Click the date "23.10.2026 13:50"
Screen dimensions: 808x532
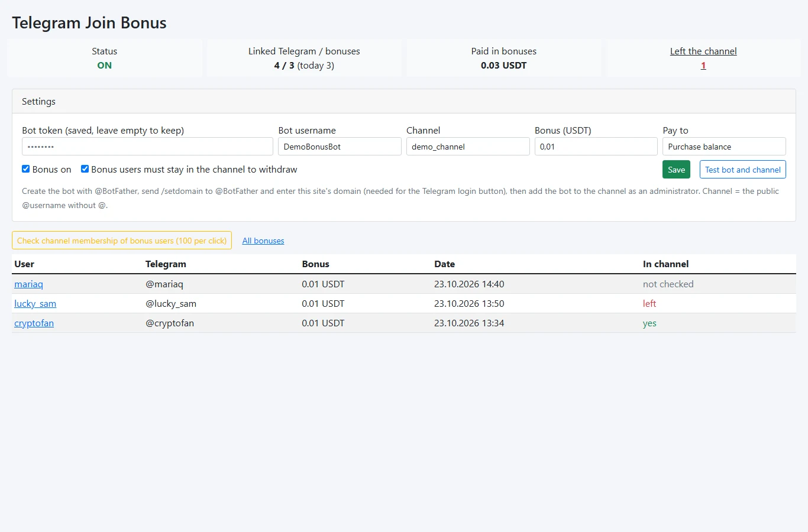pyautogui.click(x=469, y=304)
